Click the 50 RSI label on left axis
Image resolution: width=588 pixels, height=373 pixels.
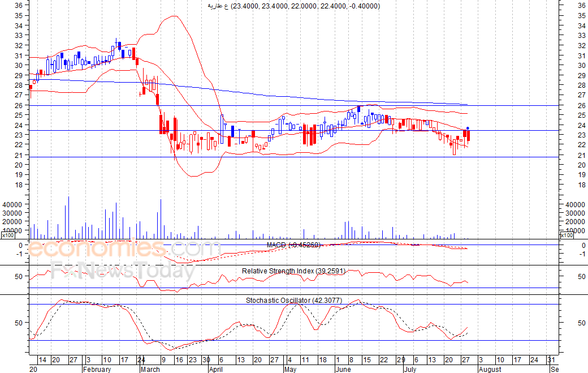(x=18, y=277)
